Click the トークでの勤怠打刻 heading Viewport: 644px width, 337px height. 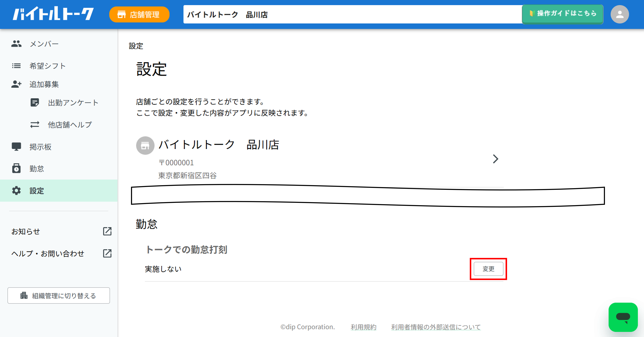[x=187, y=250]
